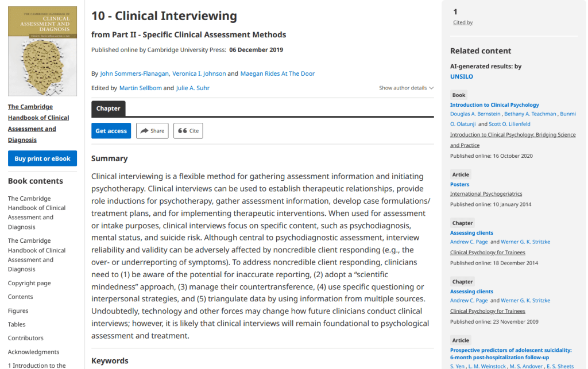Open Maegan Rides At The Door link
The height and width of the screenshot is (369, 588).
pos(277,73)
